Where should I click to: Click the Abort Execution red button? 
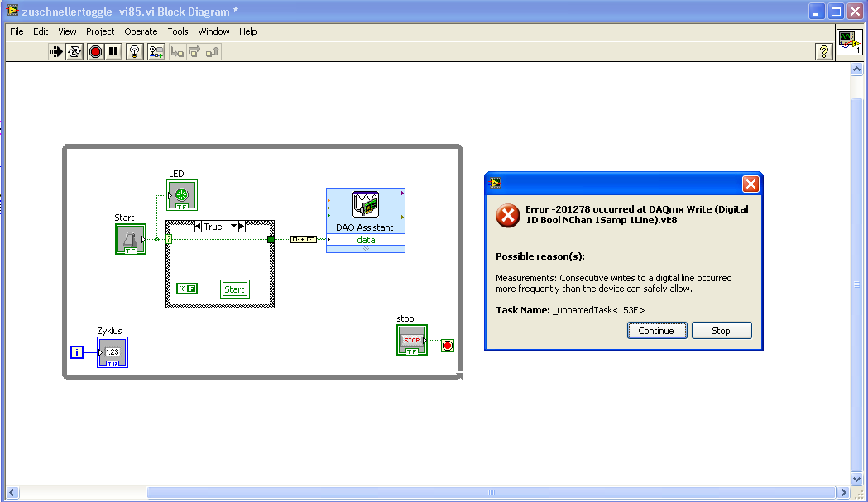(x=95, y=52)
